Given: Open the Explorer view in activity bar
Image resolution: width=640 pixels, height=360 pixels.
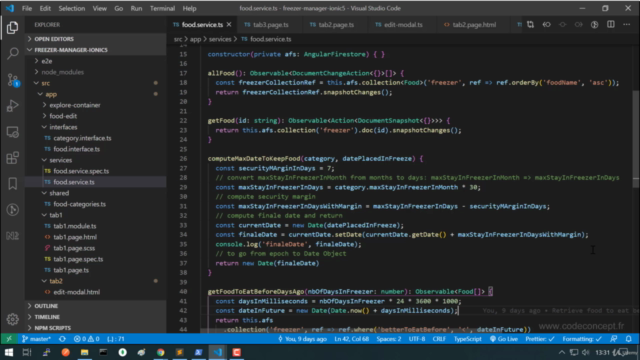Looking at the screenshot, I should tap(13, 27).
